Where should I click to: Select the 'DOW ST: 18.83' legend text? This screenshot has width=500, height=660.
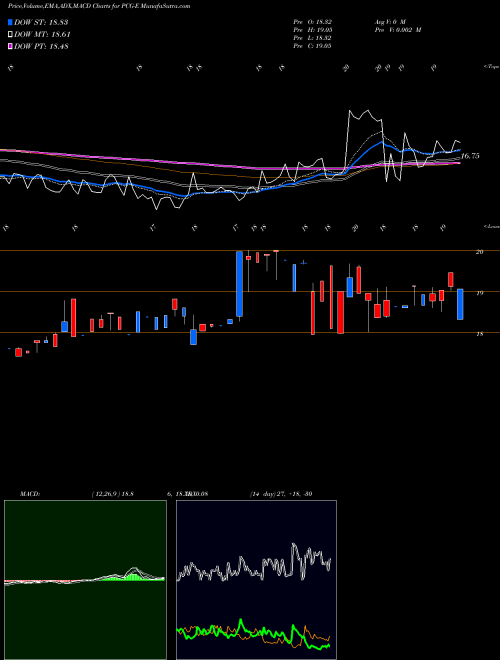41,22
